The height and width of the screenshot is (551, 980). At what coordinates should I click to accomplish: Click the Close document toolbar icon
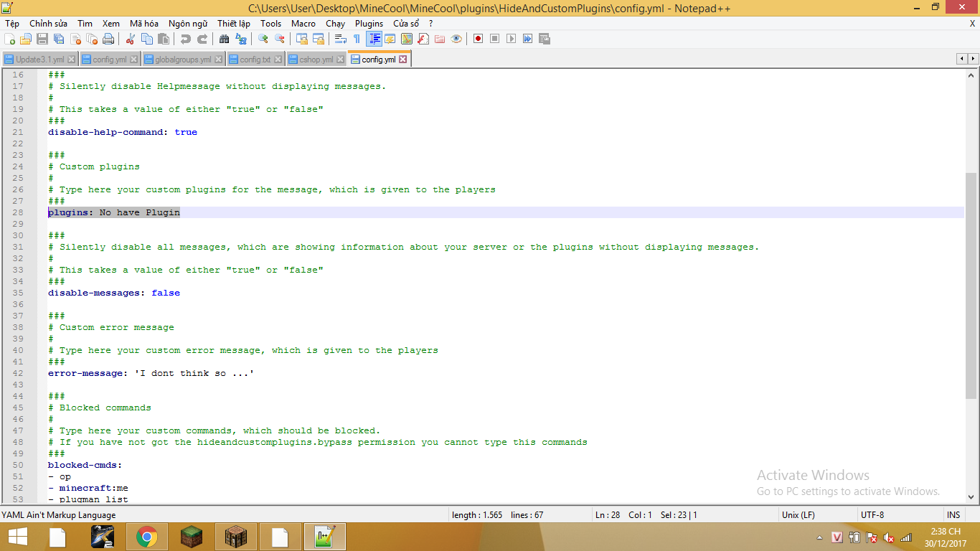pos(75,39)
